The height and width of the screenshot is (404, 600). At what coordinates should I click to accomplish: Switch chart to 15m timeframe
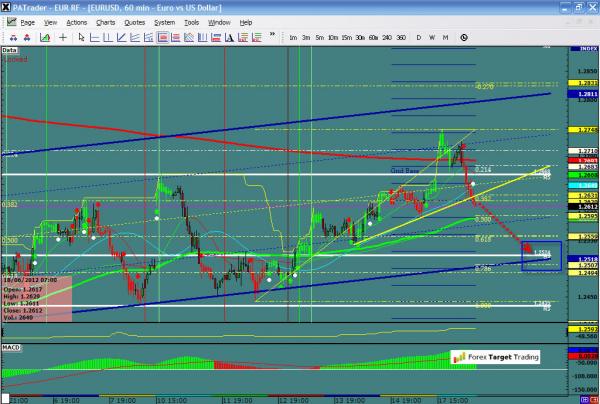click(345, 37)
